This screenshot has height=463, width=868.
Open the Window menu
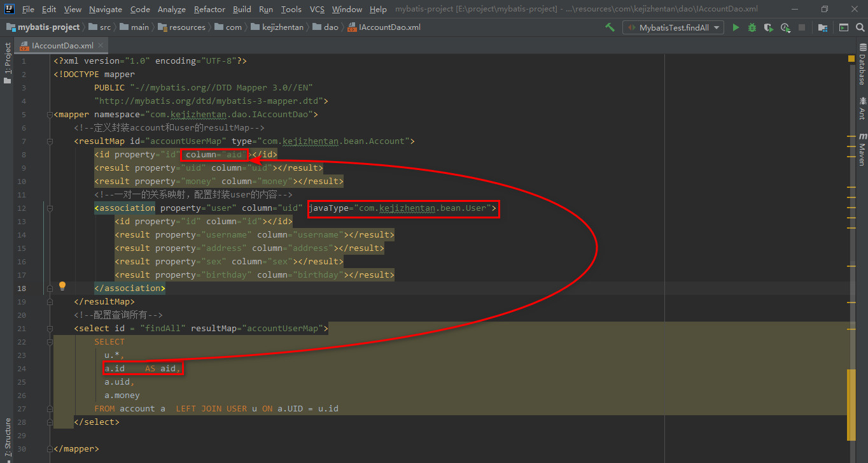point(347,9)
